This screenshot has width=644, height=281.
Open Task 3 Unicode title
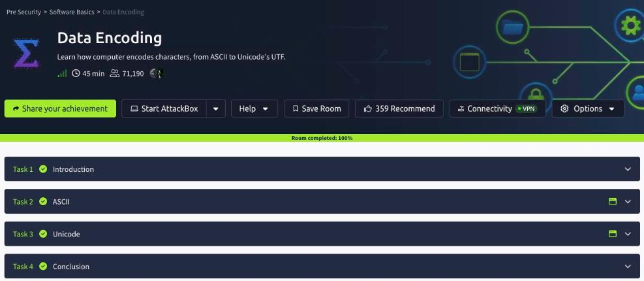pyautogui.click(x=66, y=234)
